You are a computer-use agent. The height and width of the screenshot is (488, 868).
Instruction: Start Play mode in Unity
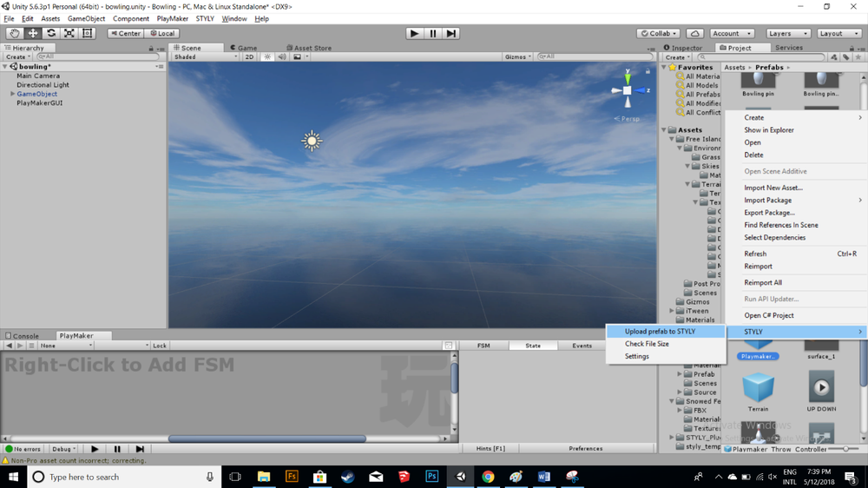coord(414,33)
